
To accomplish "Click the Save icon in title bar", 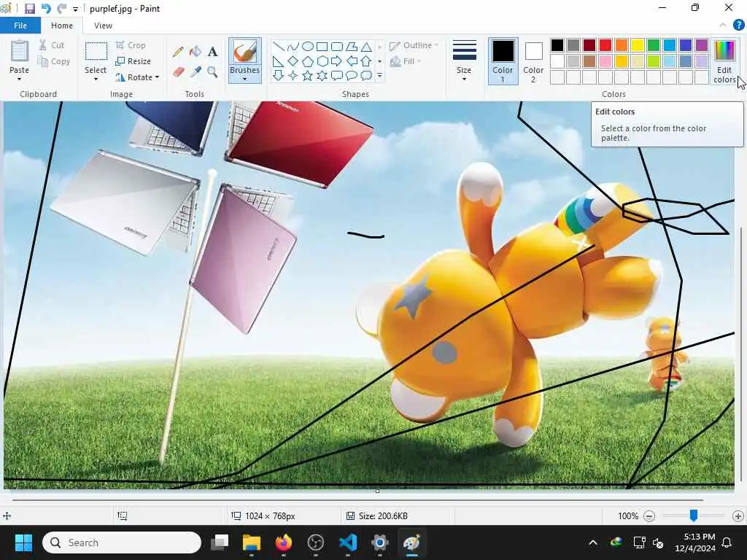I will [29, 9].
